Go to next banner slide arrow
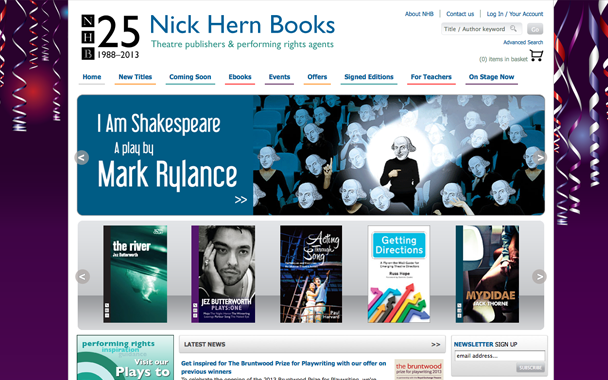This screenshot has height=380, width=608. click(x=539, y=157)
